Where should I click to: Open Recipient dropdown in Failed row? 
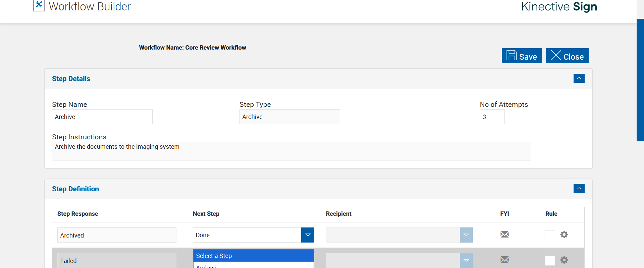[466, 261]
